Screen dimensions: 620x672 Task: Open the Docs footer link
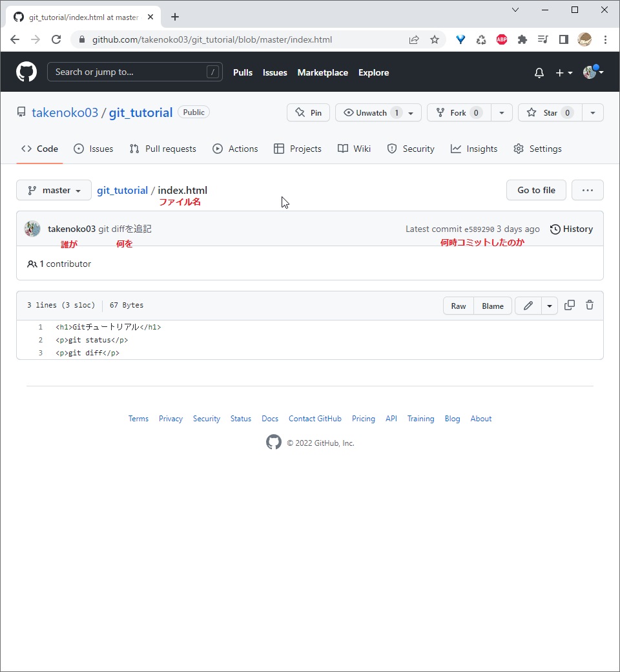coord(270,419)
